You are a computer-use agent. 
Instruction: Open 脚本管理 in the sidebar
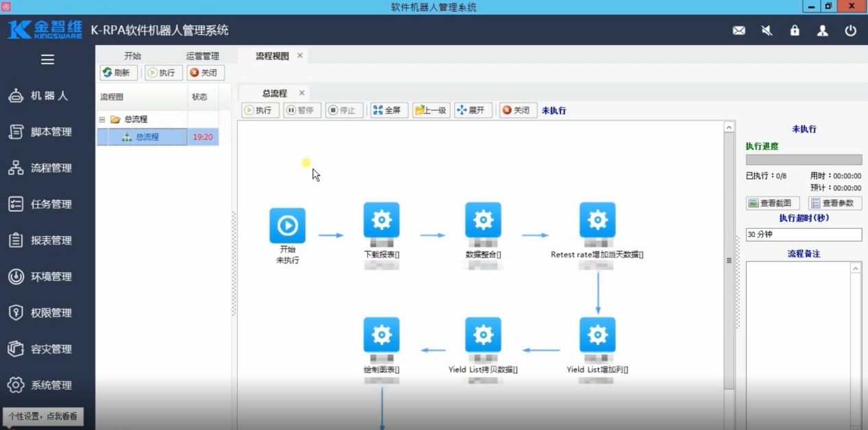[47, 132]
